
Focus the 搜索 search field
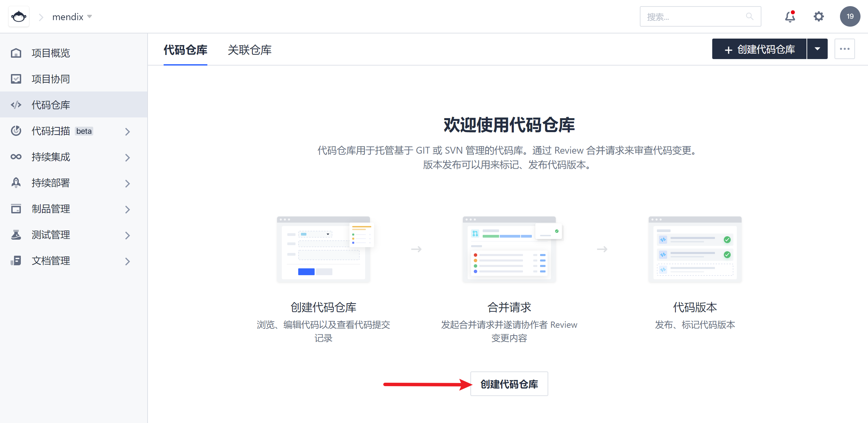point(700,16)
